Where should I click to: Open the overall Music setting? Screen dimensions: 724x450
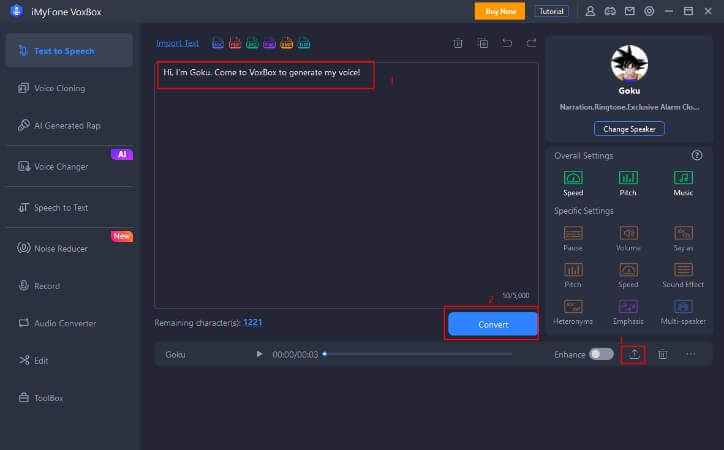(x=683, y=183)
